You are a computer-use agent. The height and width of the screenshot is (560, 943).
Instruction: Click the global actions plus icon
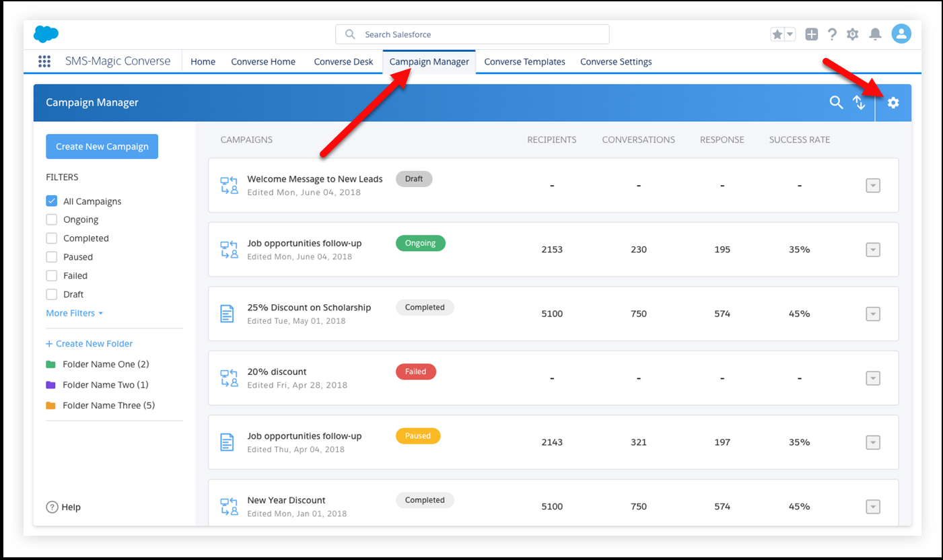pos(812,34)
